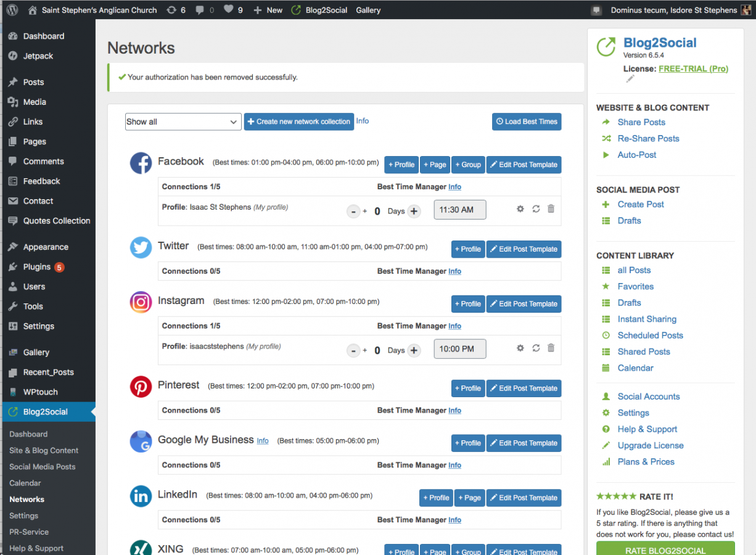
Task: Open the Instagram network logo
Action: click(x=141, y=302)
